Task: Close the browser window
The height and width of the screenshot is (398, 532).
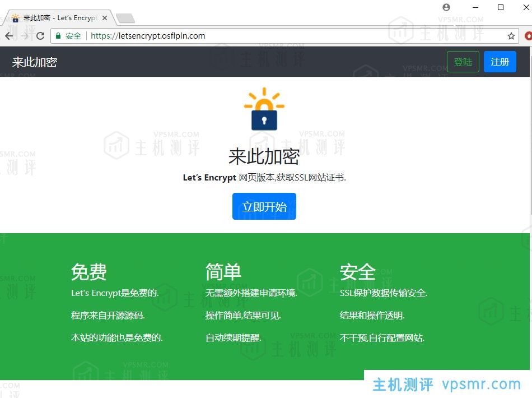Action: tap(526, 7)
